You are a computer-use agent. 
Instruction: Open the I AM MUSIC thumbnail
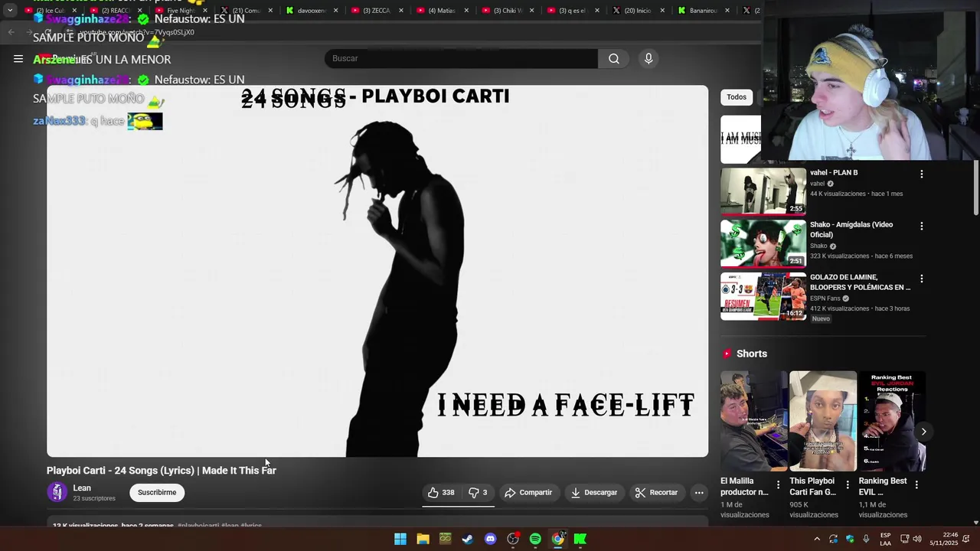[x=740, y=139]
